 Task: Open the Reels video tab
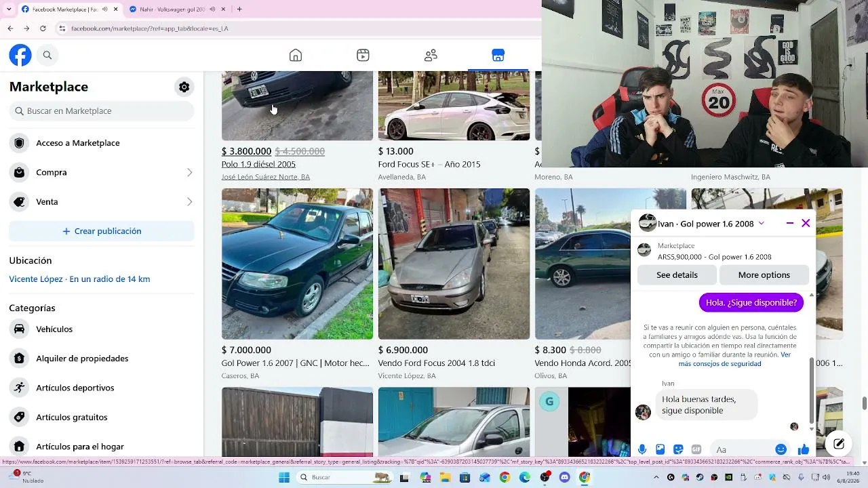pyautogui.click(x=363, y=56)
